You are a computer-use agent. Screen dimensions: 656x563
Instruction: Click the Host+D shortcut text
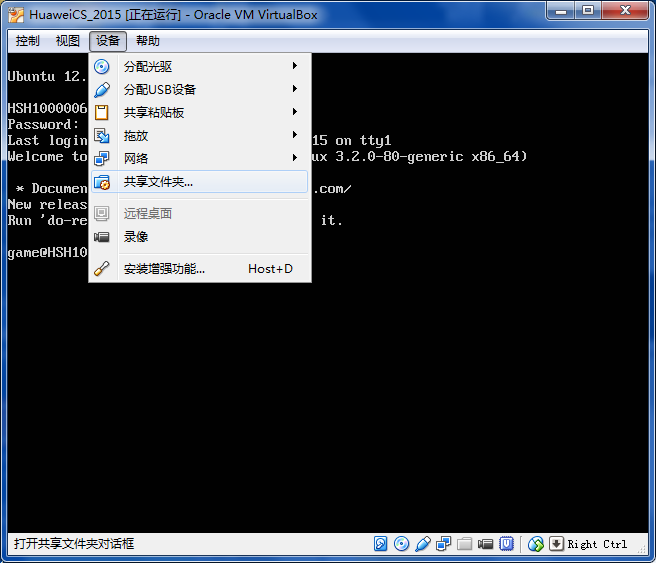(270, 269)
